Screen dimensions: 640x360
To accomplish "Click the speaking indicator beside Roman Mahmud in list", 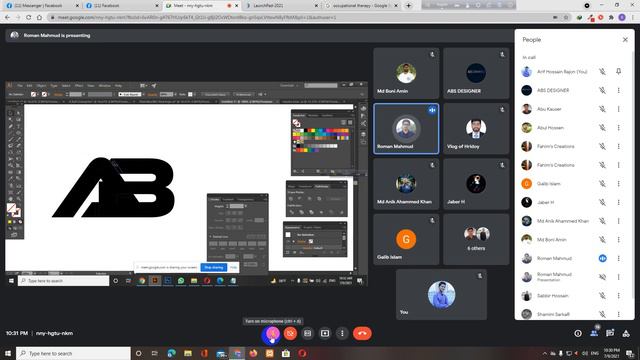I will point(602,258).
